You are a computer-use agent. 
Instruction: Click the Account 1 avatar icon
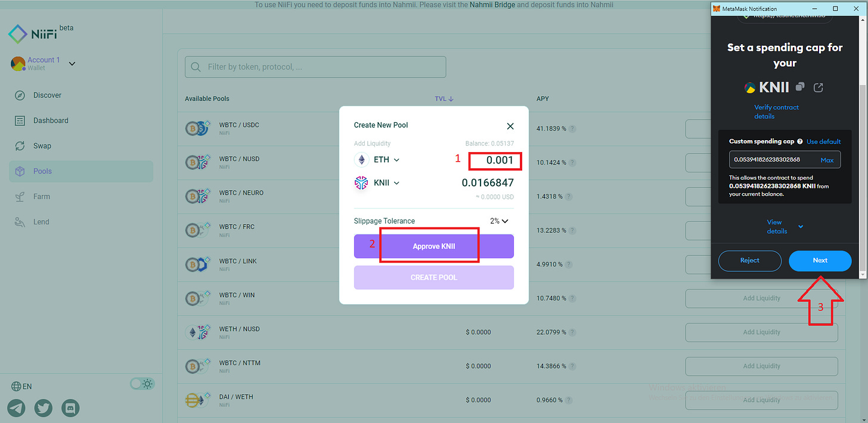18,63
